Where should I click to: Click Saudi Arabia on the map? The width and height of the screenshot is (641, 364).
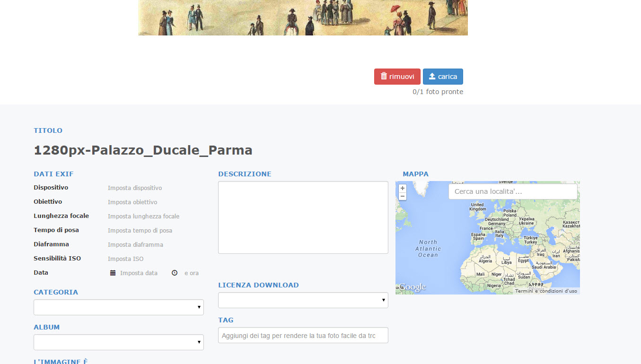(x=544, y=265)
